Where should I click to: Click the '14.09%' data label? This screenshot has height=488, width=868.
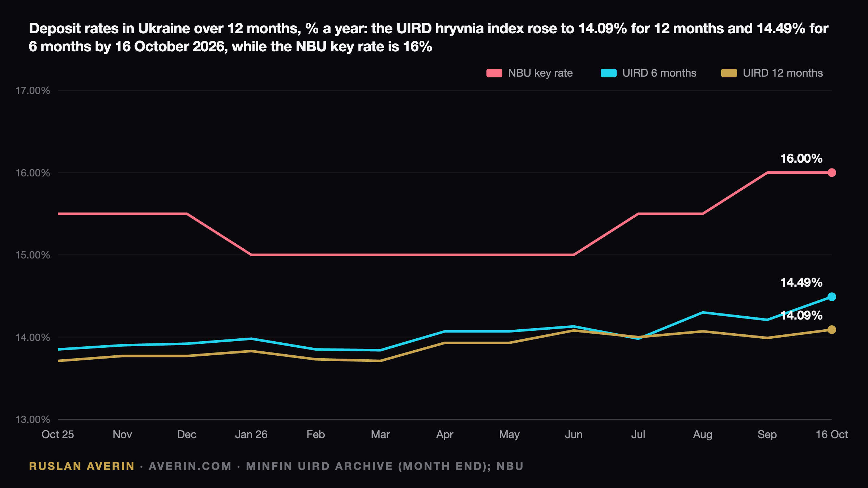pos(801,315)
